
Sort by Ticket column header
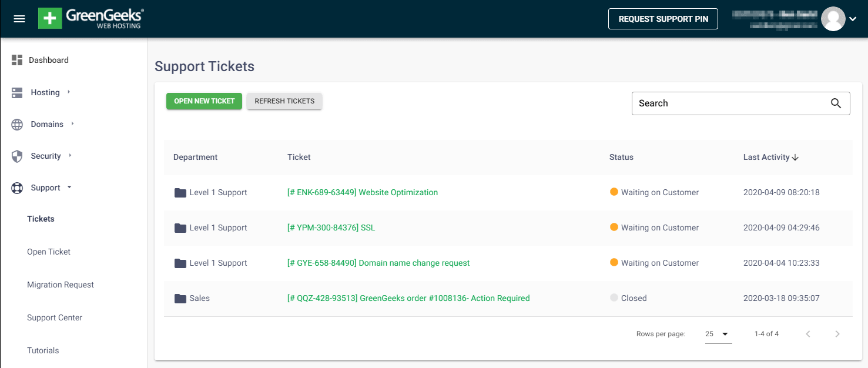click(x=299, y=157)
